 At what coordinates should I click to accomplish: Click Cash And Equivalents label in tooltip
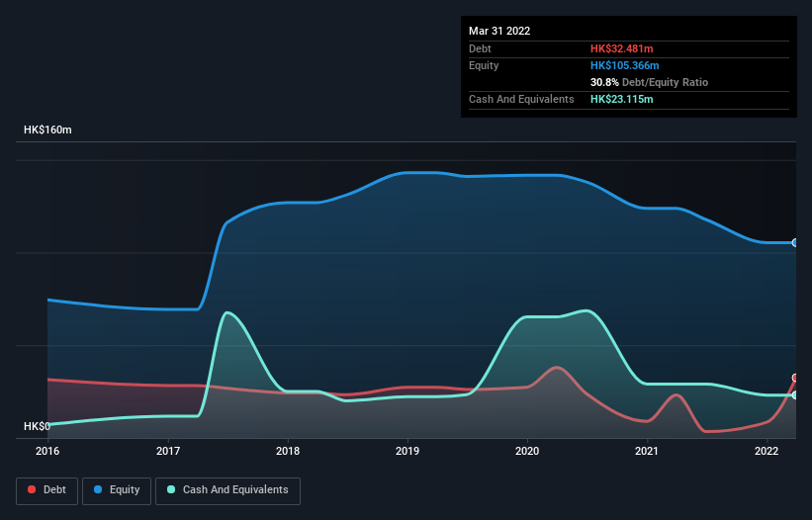(521, 99)
